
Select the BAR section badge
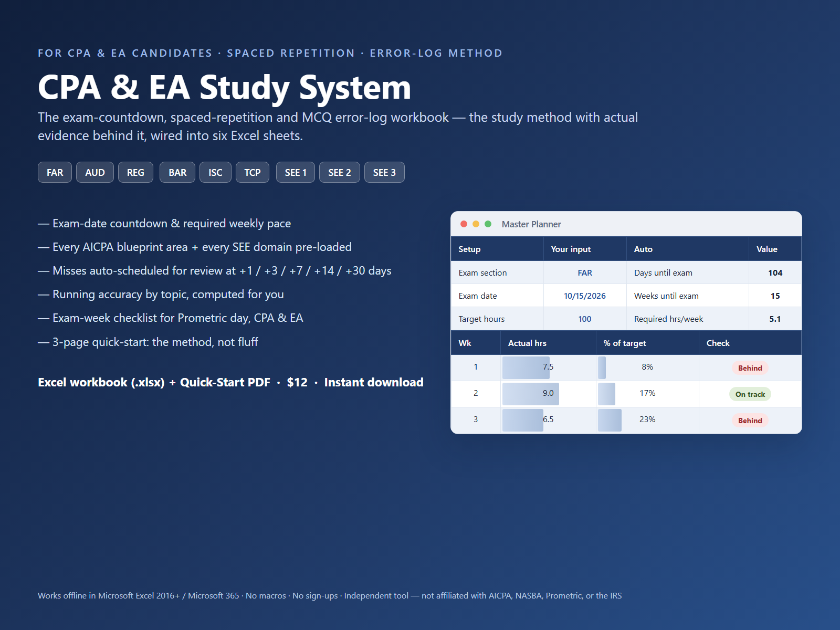177,172
